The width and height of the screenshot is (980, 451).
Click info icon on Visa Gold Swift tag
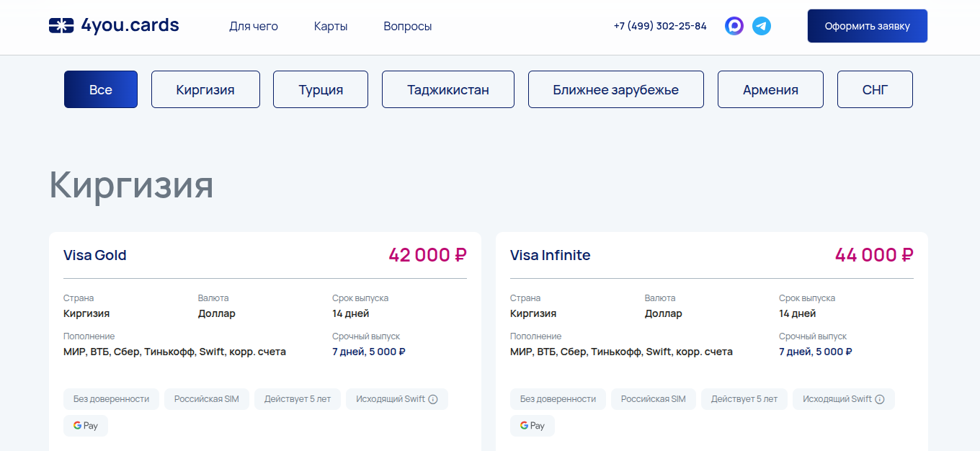433,399
